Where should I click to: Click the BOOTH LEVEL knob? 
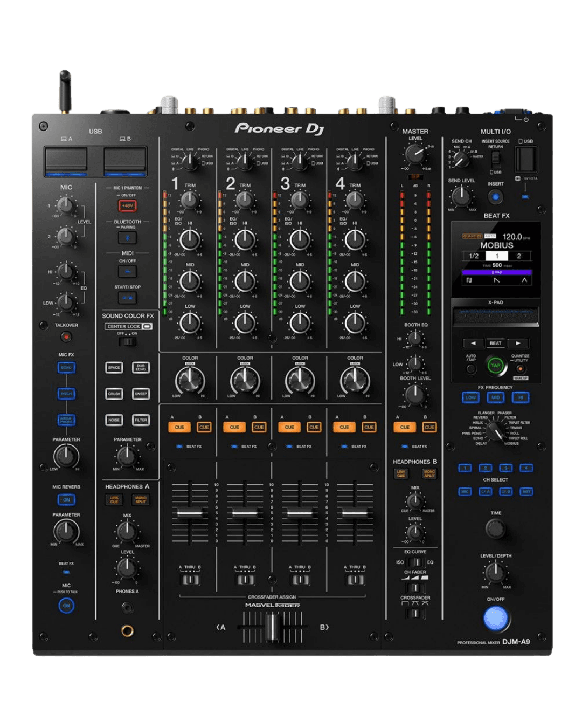coord(414,395)
